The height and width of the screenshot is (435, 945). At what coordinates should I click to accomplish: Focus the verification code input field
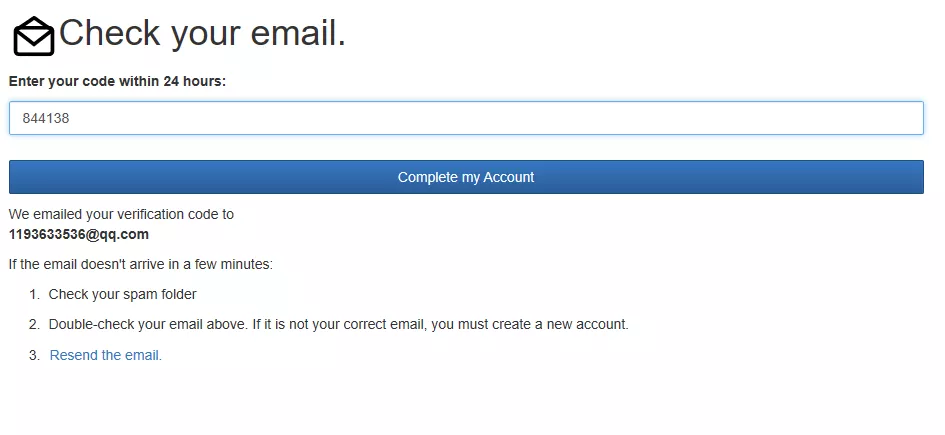click(466, 118)
